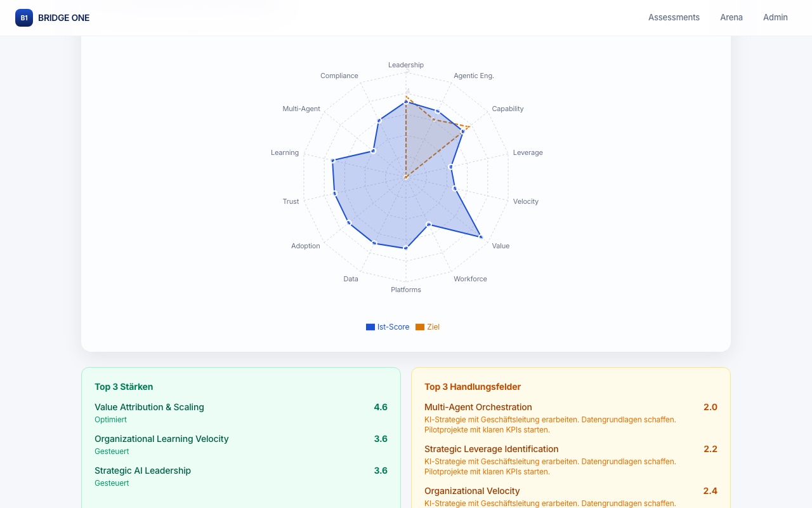Image resolution: width=812 pixels, height=508 pixels.
Task: Select Strategic Leverage Identification row
Action: [571, 460]
